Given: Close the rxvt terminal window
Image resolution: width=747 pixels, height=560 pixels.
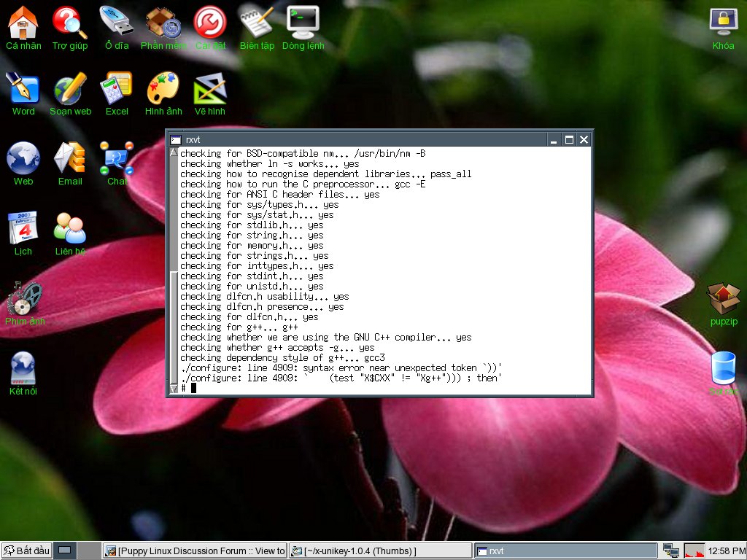Looking at the screenshot, I should [584, 139].
